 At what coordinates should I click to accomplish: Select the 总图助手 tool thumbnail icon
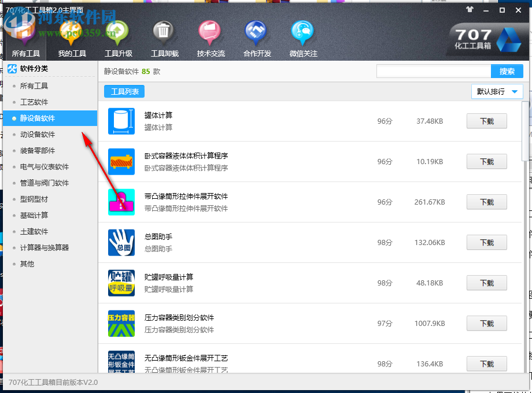[x=121, y=242]
